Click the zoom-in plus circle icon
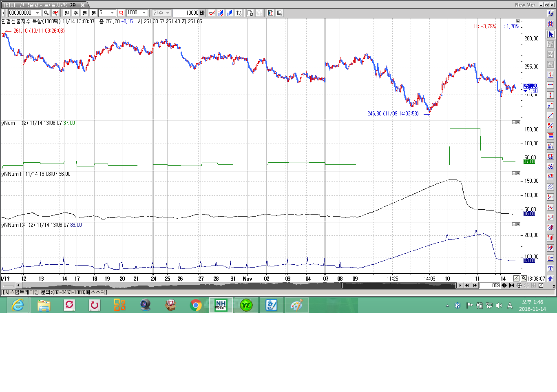Screen dimensions: 557x392 519,286
